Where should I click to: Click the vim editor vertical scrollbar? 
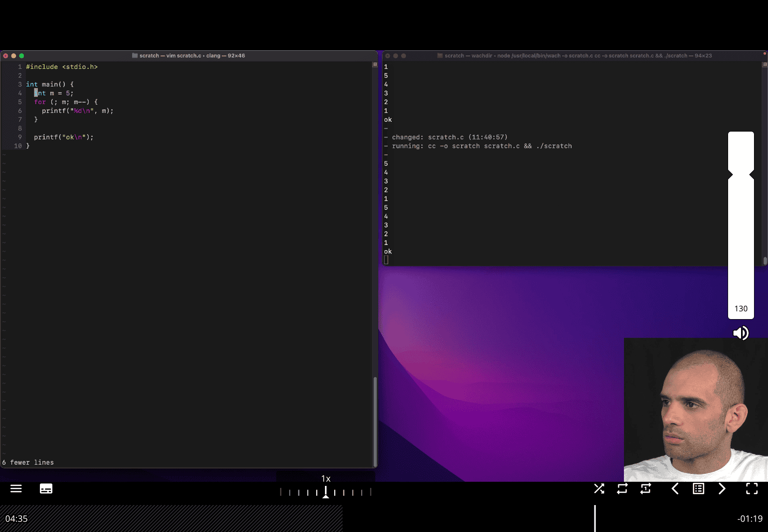pos(375,421)
